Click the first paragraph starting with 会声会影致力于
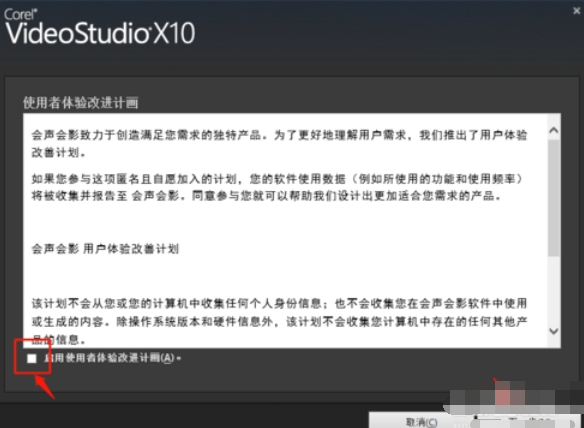This screenshot has width=584, height=428. pyautogui.click(x=279, y=143)
